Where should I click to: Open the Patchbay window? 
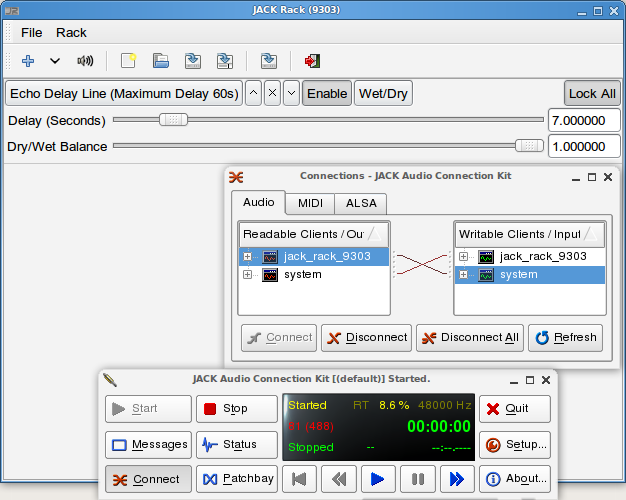pos(237,479)
